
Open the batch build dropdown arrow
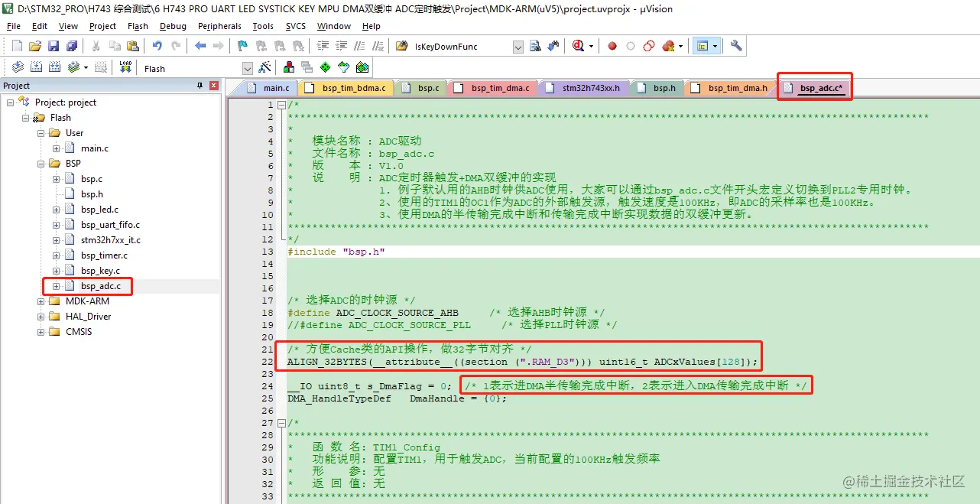[x=86, y=67]
